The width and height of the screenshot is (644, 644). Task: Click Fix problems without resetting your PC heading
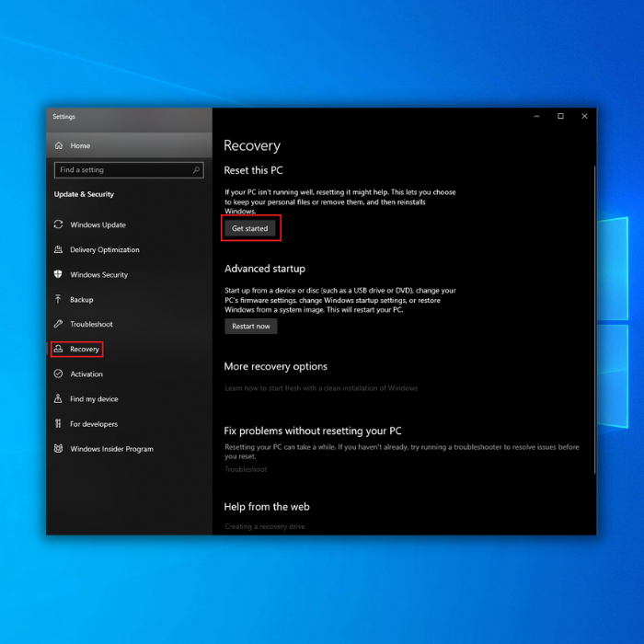pyautogui.click(x=313, y=431)
